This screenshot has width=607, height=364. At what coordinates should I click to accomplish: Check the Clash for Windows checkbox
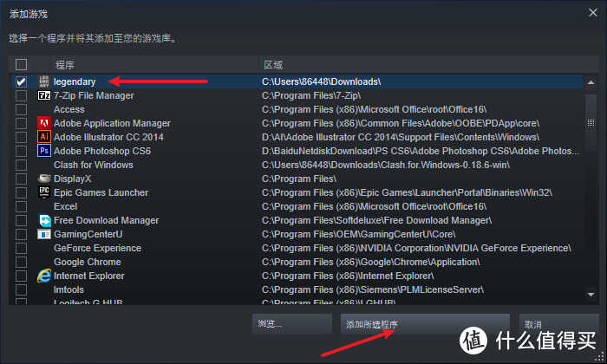[21, 165]
